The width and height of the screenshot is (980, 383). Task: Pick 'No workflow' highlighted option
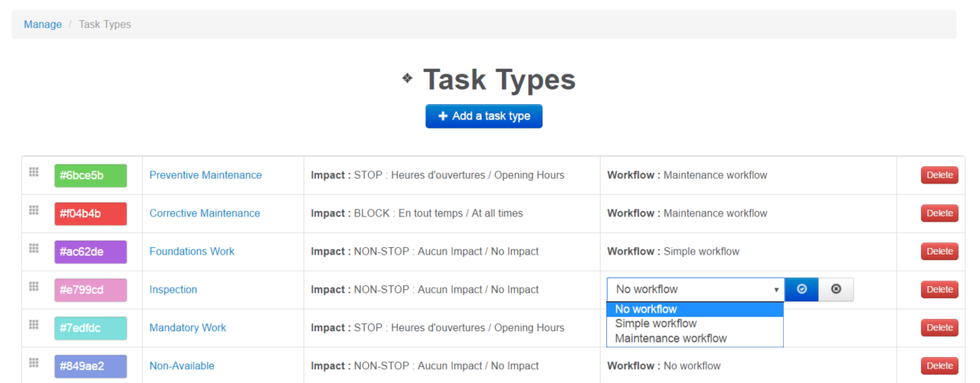646,309
